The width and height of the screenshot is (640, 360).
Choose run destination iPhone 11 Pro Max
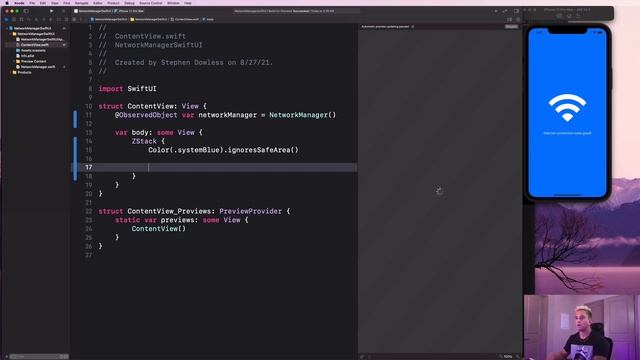pyautogui.click(x=129, y=11)
